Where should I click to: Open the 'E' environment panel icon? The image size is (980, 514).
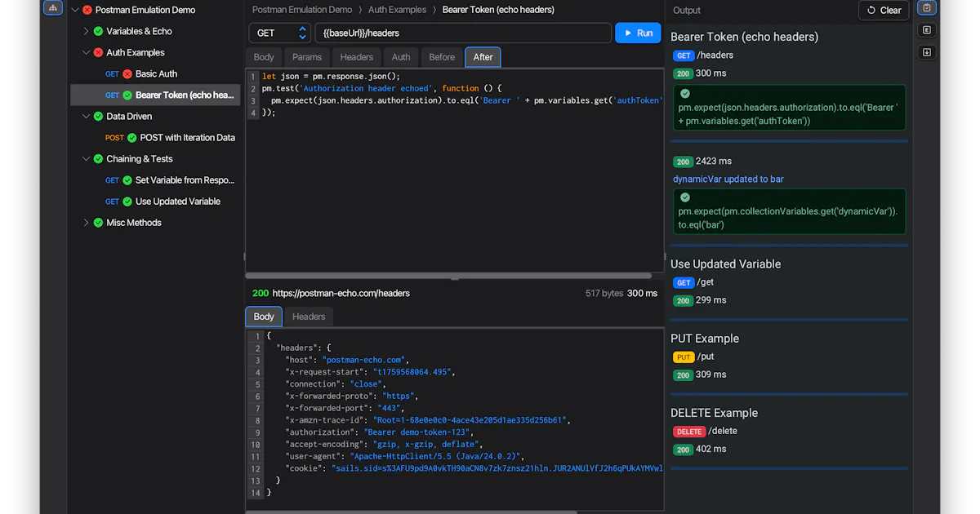pos(926,30)
